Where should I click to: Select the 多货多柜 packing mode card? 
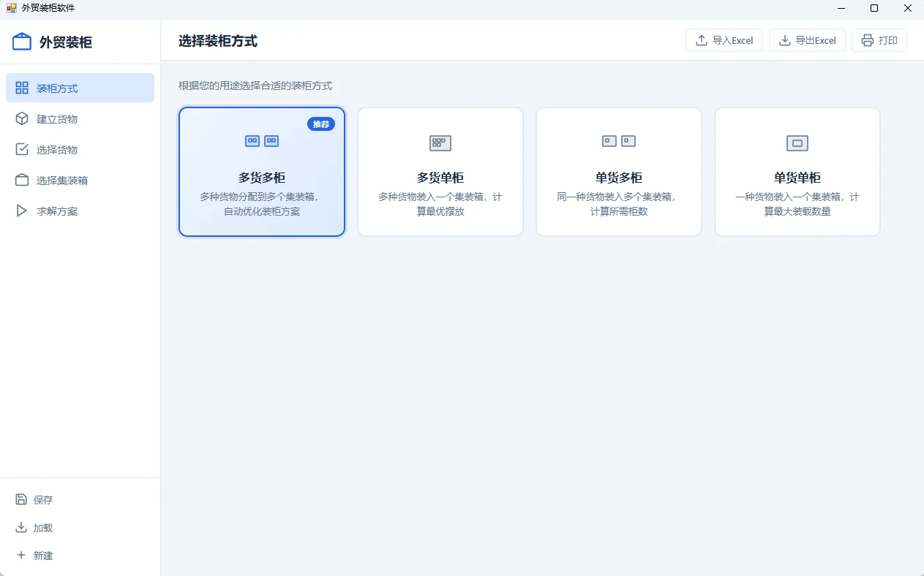[262, 172]
